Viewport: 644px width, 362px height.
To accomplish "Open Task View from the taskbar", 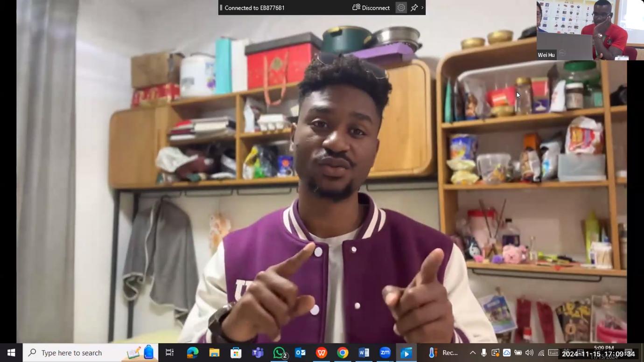I will pos(170,353).
